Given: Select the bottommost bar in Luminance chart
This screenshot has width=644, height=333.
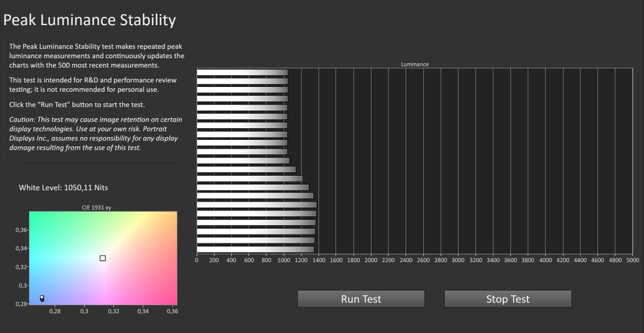Looking at the screenshot, I should [x=255, y=249].
